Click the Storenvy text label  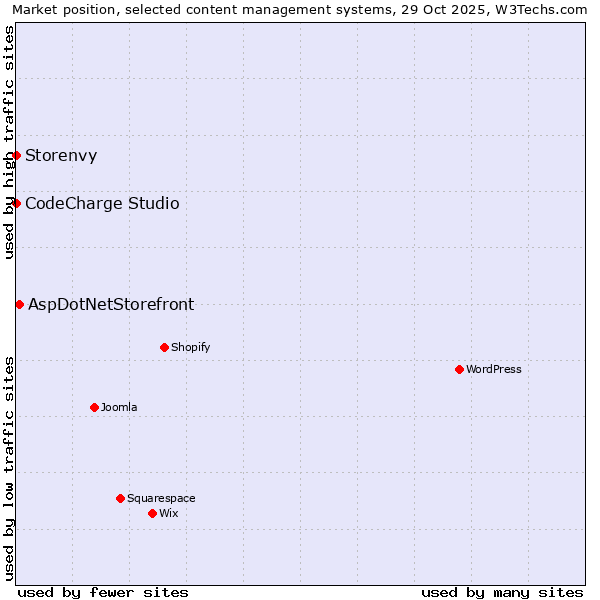[61, 155]
